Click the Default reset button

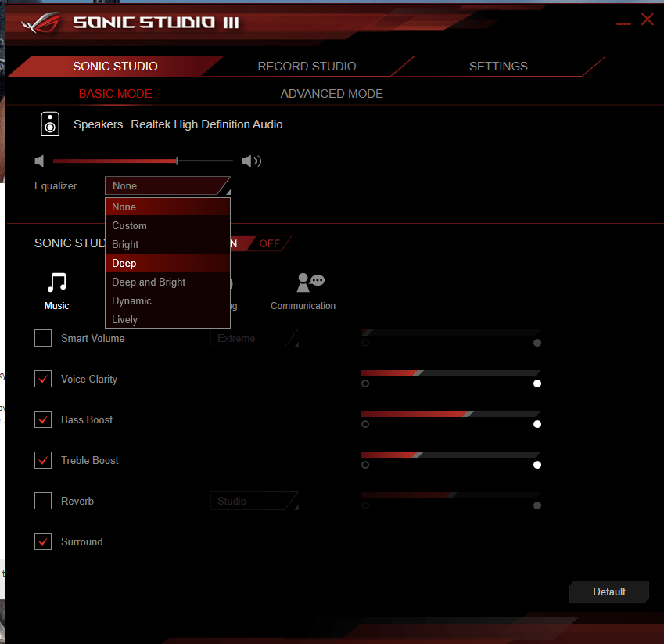coord(609,592)
